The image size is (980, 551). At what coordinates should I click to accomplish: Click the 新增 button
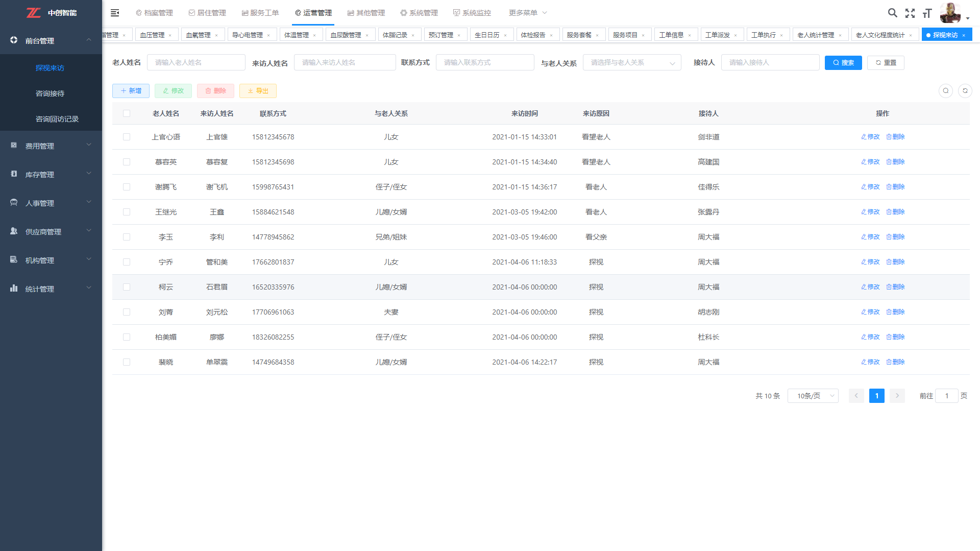(131, 91)
